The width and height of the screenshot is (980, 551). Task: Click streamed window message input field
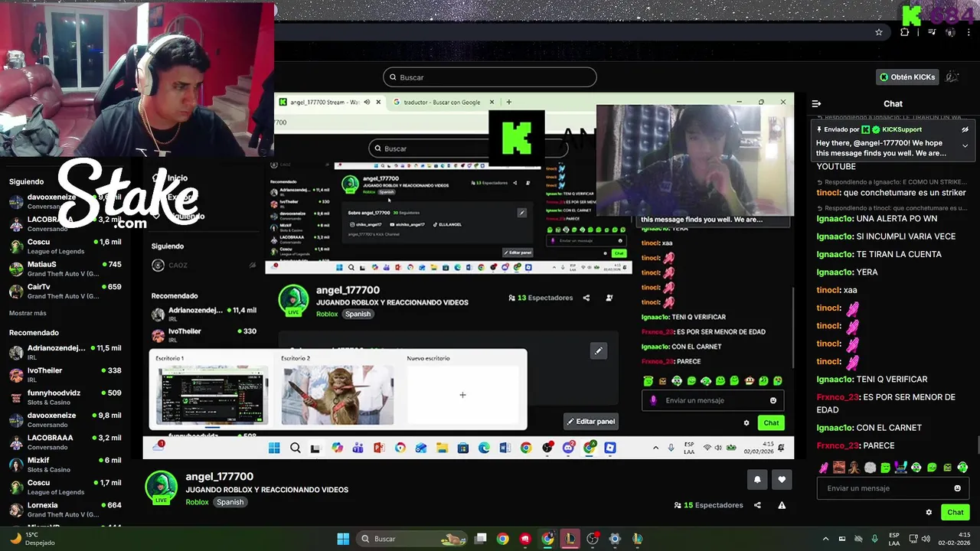point(713,400)
